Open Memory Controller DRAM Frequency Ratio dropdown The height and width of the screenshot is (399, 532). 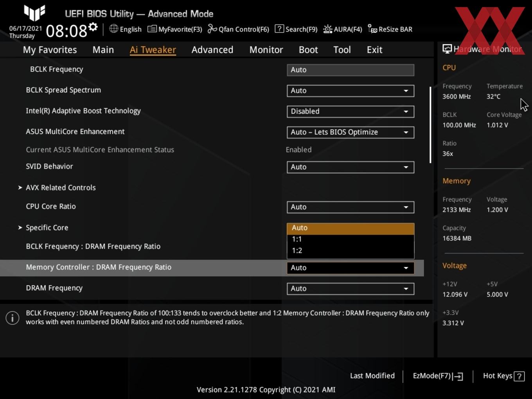(x=350, y=268)
